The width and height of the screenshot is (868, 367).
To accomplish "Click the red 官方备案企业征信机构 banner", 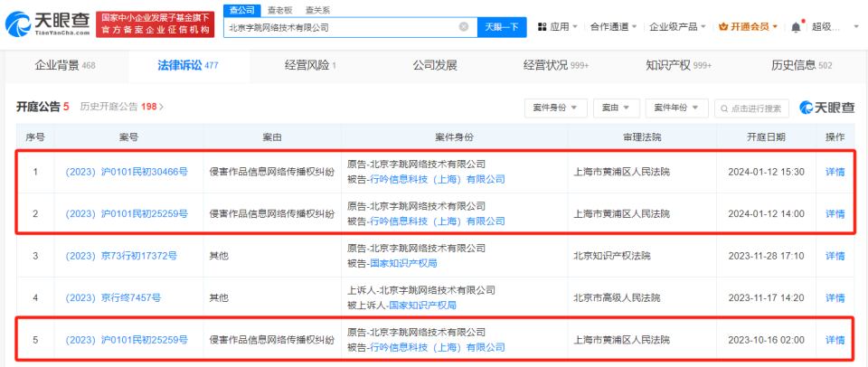I will pos(155,24).
